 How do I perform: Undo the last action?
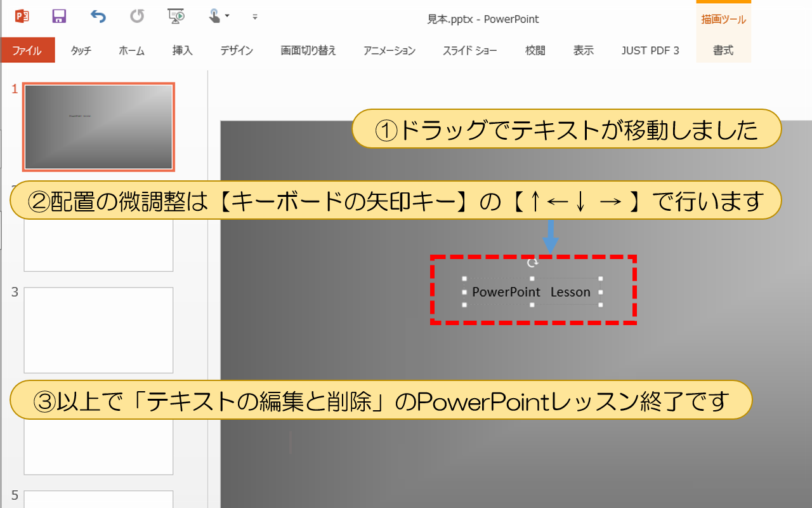[98, 17]
